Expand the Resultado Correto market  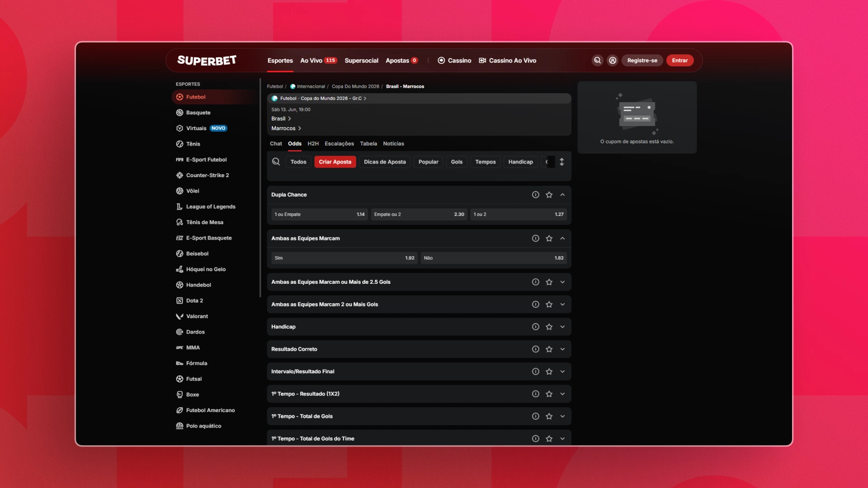coord(562,349)
